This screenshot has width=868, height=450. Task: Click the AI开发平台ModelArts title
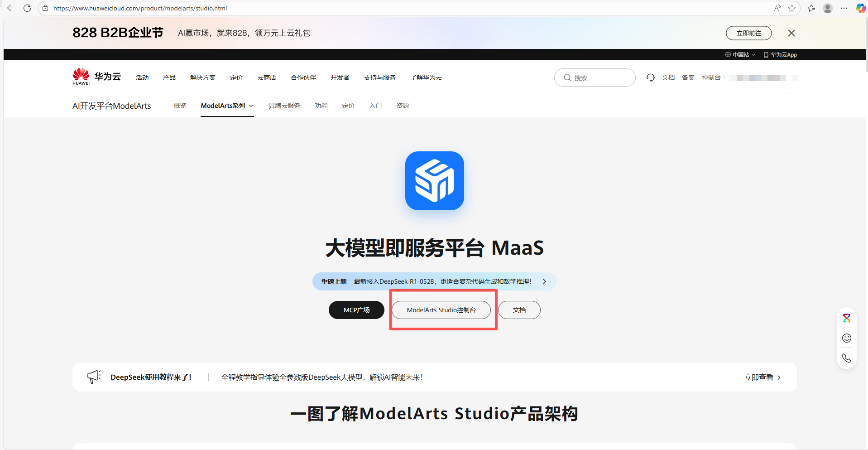(x=112, y=106)
